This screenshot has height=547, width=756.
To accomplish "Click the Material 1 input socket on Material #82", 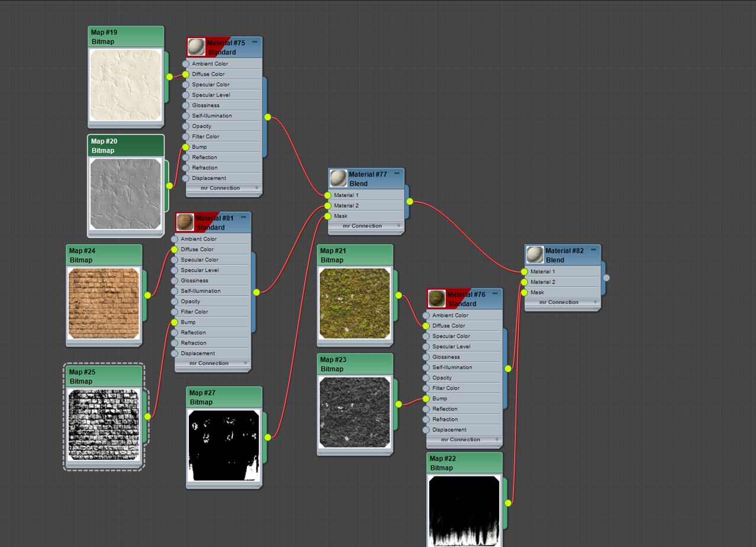I will (x=523, y=271).
